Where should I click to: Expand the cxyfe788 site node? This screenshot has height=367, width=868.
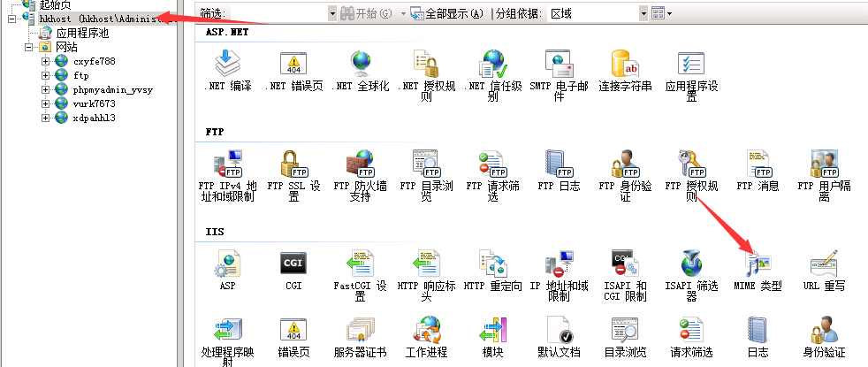pos(45,61)
